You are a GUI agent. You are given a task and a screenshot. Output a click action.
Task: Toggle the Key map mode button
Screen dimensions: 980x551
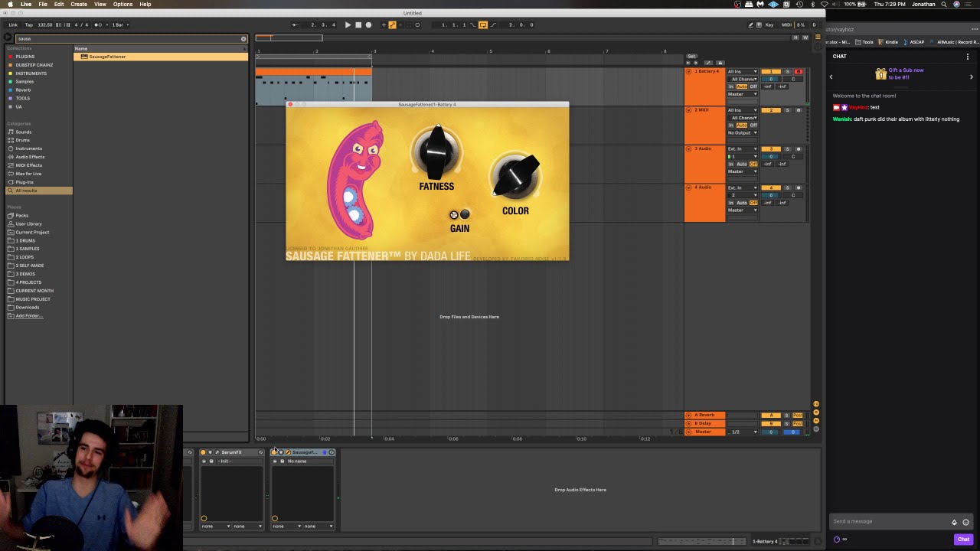point(769,24)
